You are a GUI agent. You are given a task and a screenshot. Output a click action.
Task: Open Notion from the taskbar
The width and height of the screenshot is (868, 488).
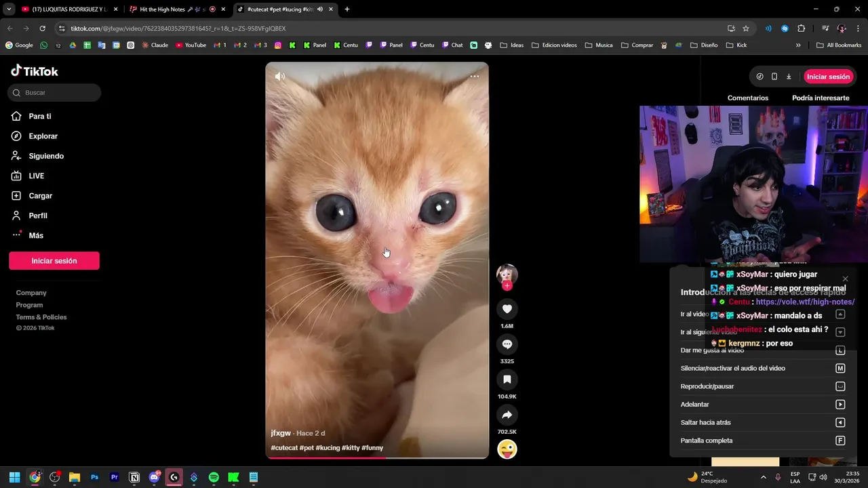[x=134, y=477]
